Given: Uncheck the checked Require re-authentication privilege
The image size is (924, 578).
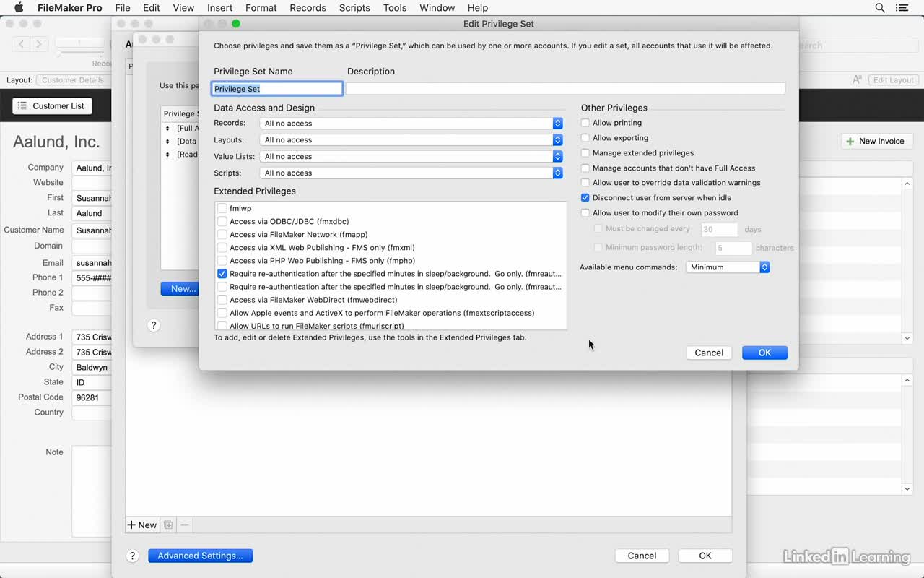Looking at the screenshot, I should [222, 274].
